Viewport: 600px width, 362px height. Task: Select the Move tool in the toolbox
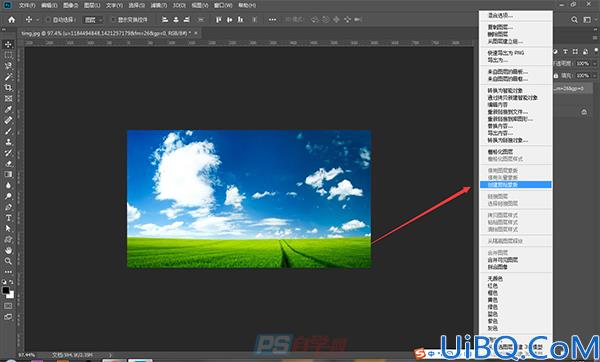[8, 44]
